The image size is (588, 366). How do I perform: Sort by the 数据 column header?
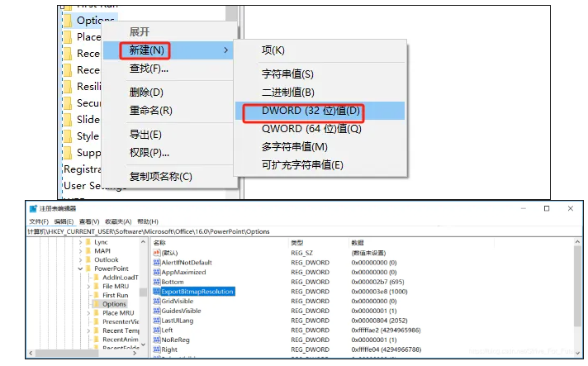pyautogui.click(x=421, y=243)
